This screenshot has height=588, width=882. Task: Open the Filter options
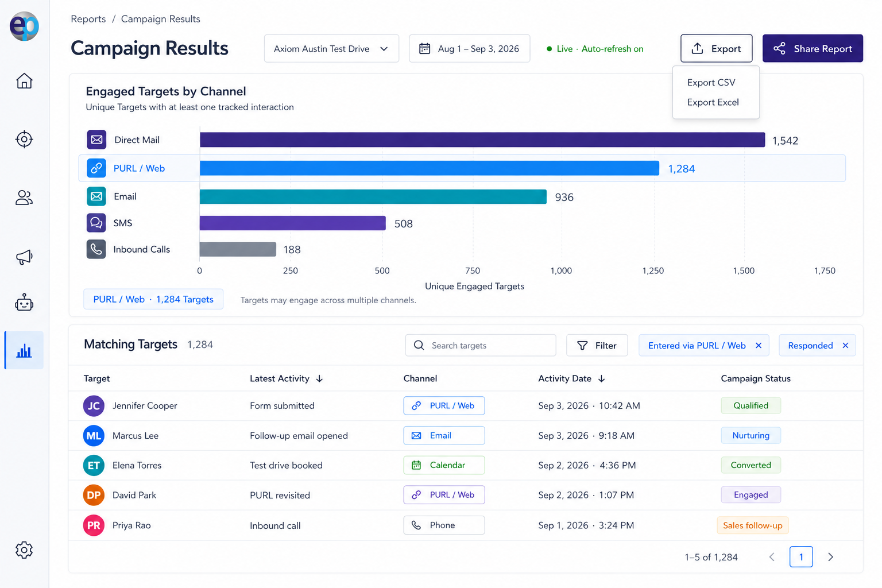pyautogui.click(x=597, y=345)
